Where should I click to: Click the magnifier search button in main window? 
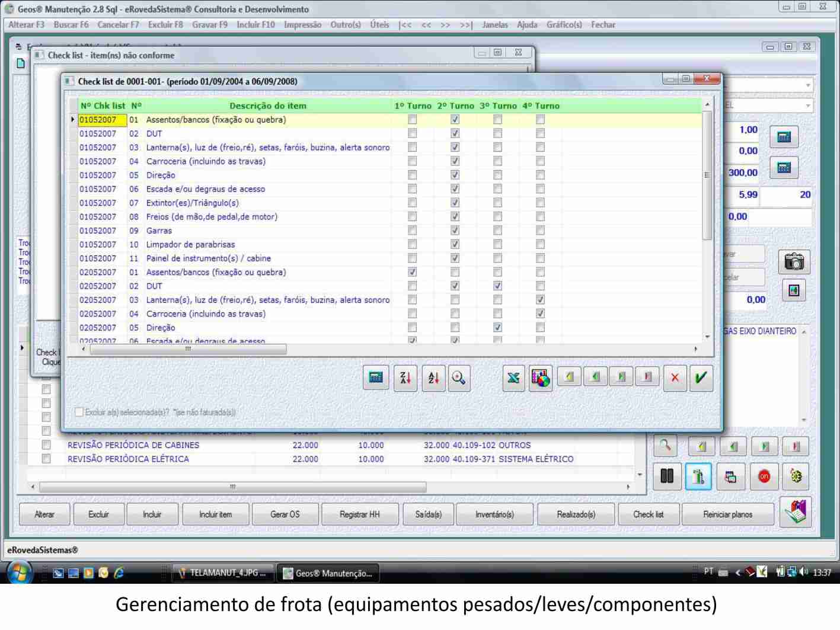tap(666, 445)
